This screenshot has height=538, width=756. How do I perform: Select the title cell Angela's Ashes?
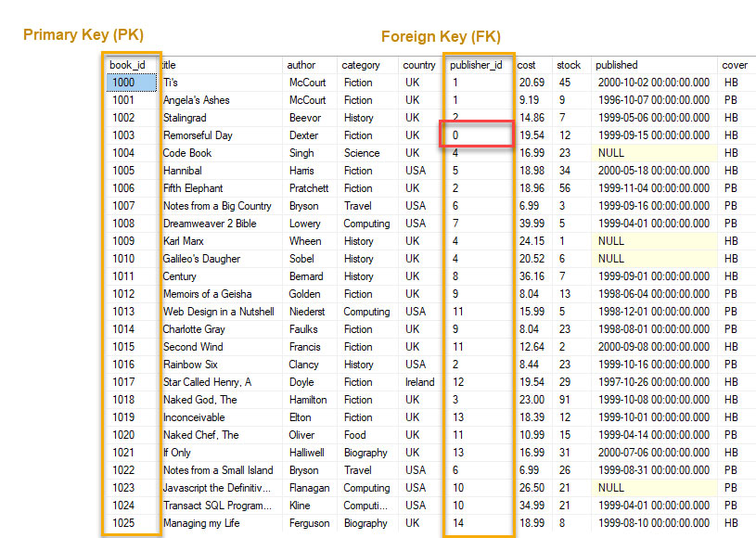click(x=196, y=100)
